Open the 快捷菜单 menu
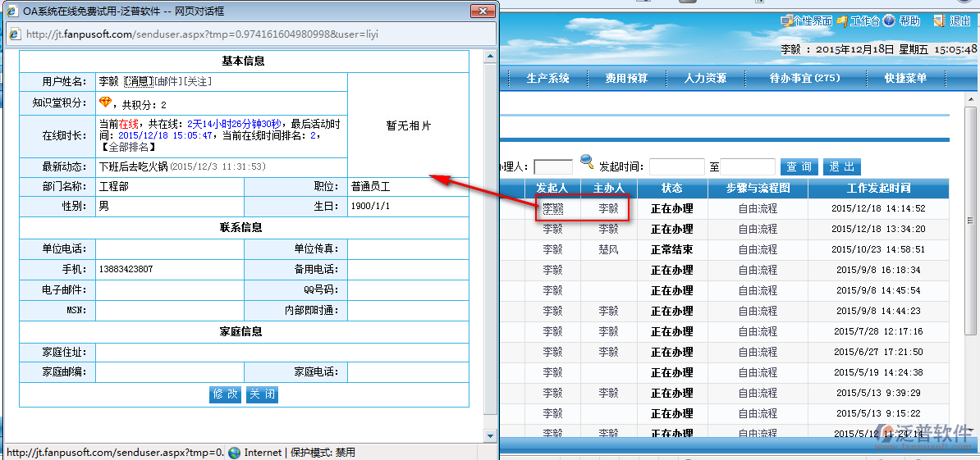980x460 pixels. (905, 79)
